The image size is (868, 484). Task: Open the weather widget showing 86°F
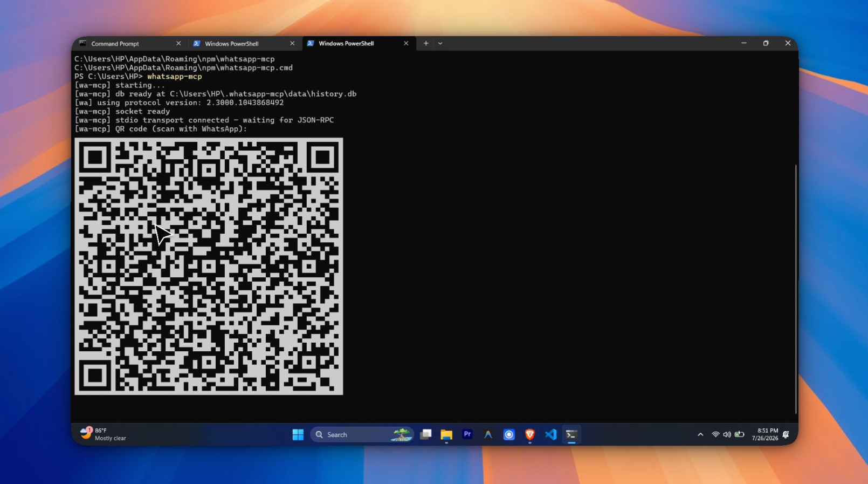pyautogui.click(x=104, y=434)
